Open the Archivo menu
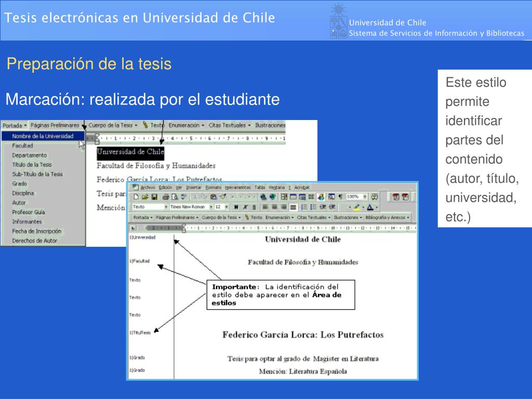 click(148, 187)
